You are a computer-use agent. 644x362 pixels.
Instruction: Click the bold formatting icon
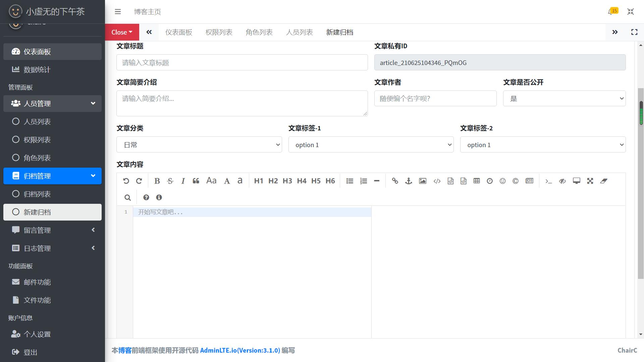pyautogui.click(x=157, y=181)
